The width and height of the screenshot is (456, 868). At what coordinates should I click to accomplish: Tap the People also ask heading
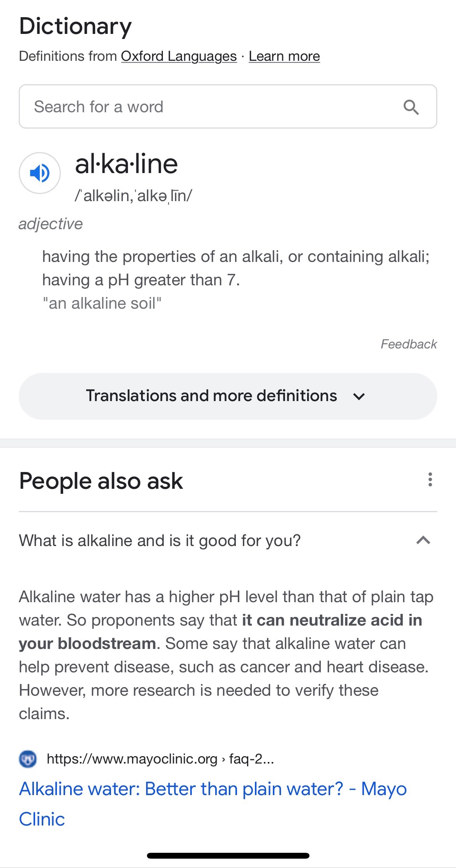pos(101,481)
